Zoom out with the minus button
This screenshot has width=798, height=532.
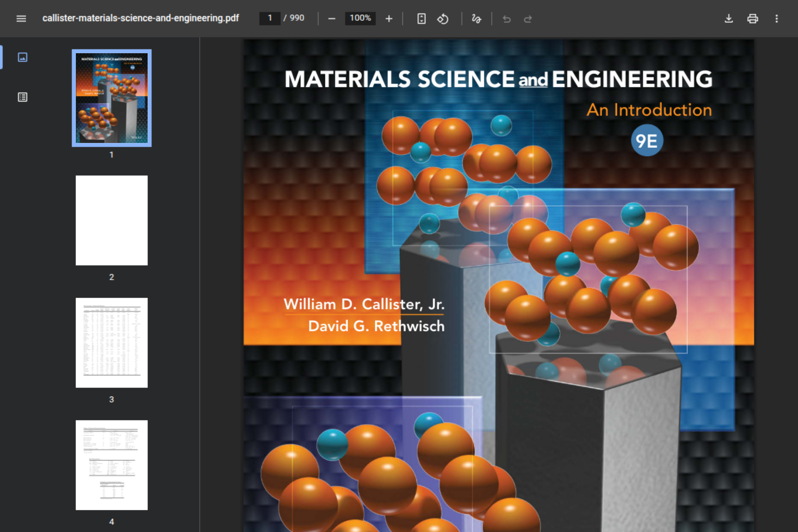tap(332, 19)
